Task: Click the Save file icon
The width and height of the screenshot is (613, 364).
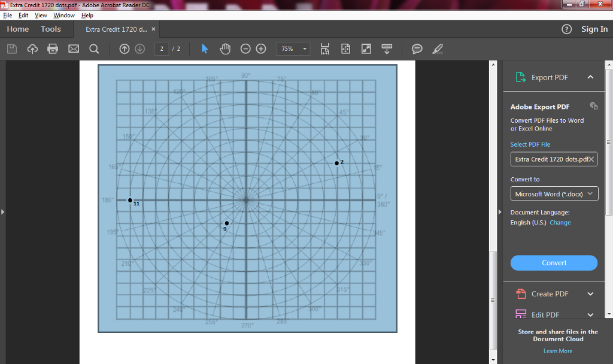Action: coord(12,49)
